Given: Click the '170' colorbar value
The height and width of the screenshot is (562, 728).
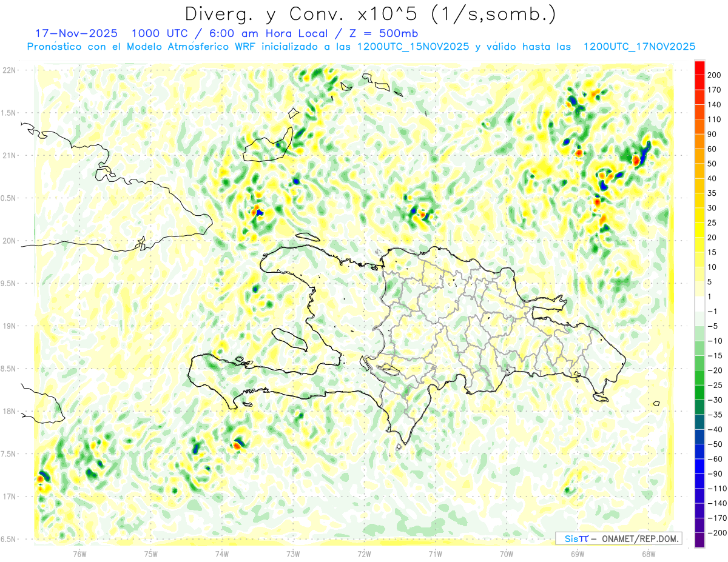Looking at the screenshot, I should tap(715, 90).
